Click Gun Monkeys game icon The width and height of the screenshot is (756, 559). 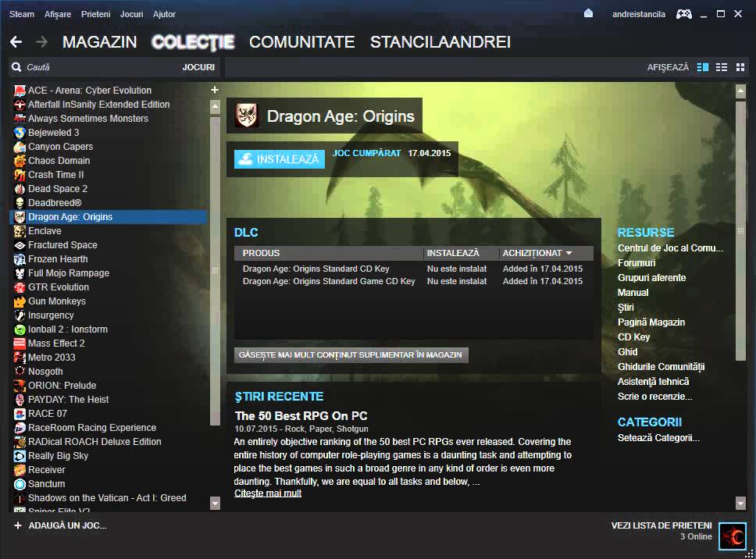20,301
